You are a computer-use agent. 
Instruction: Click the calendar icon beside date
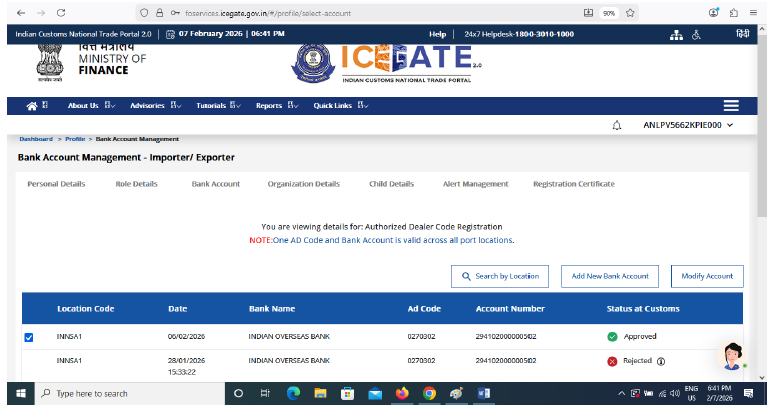[x=170, y=34]
